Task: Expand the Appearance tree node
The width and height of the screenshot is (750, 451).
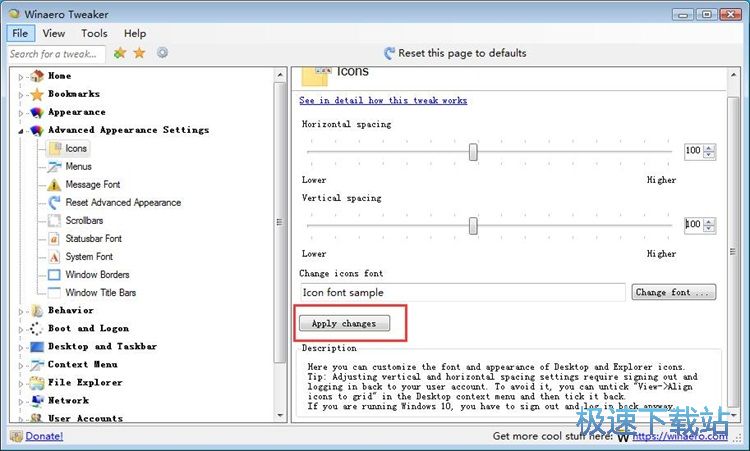Action: (x=21, y=113)
